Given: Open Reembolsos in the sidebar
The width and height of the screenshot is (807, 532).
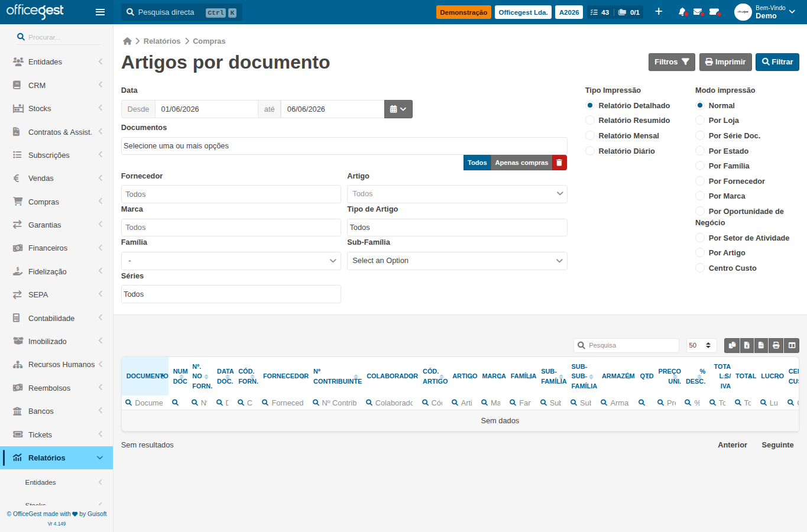Looking at the screenshot, I should point(57,388).
